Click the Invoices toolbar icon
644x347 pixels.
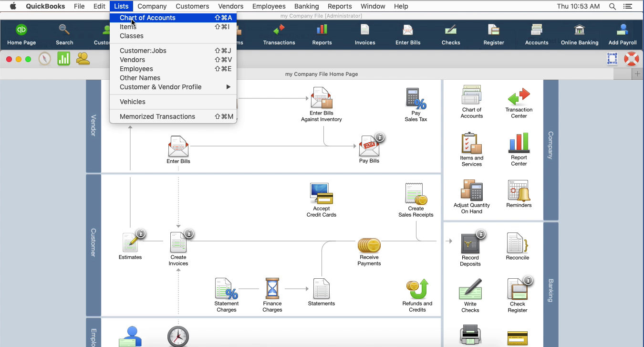[365, 34]
